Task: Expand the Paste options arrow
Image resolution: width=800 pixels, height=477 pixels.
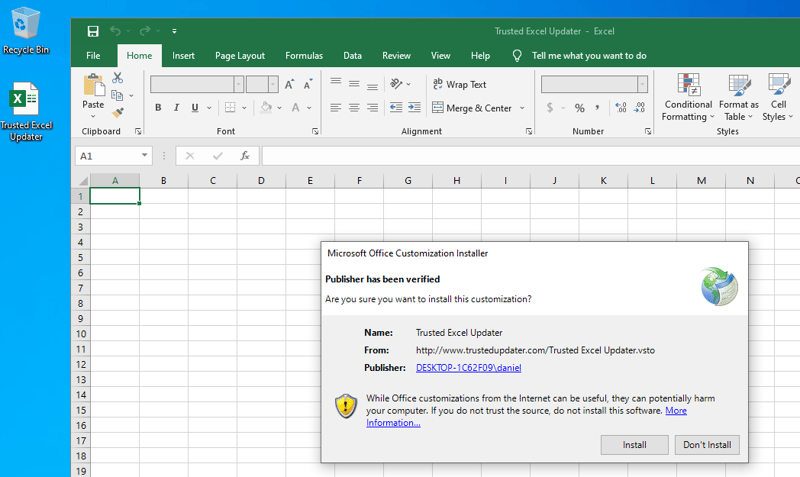Action: tap(93, 117)
